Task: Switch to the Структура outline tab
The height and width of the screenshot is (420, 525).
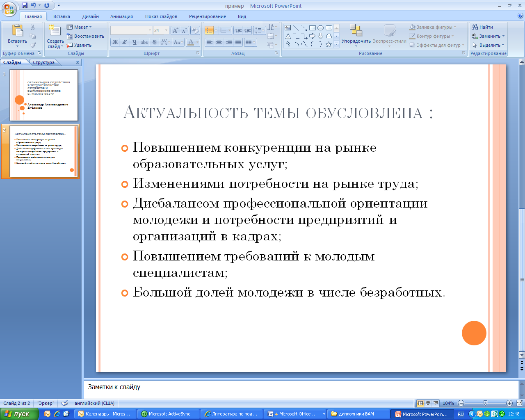Action: pos(43,62)
